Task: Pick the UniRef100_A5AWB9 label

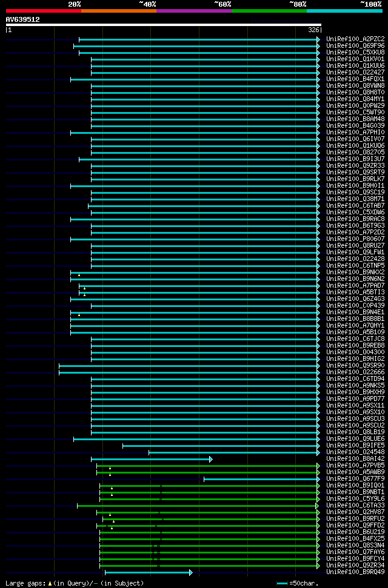Action: 355,472
